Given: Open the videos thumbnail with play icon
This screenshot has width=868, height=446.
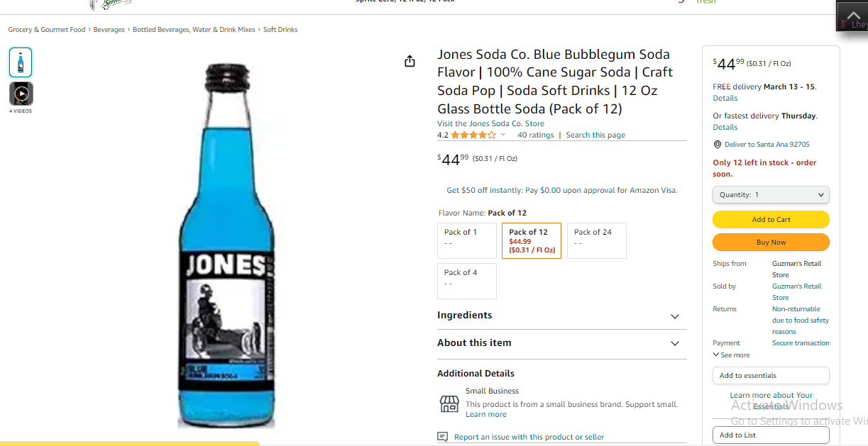Looking at the screenshot, I should pos(21,94).
